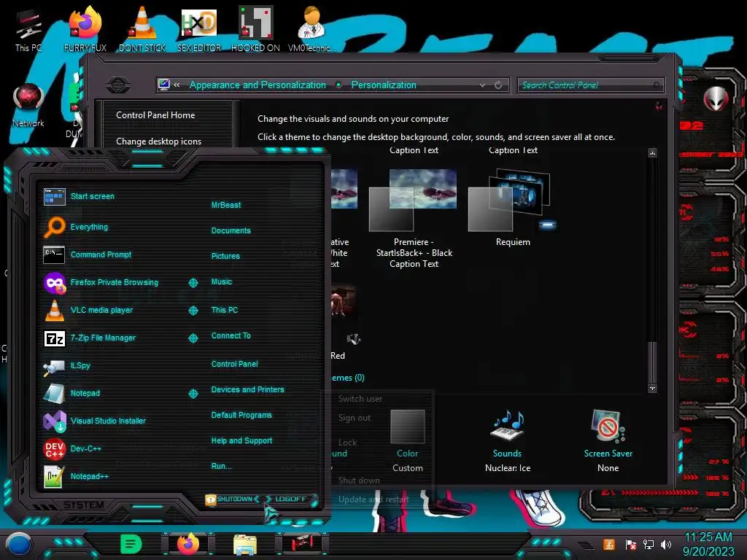Open Control Panel Home link
Viewport: 747px width, 560px height.
(x=155, y=114)
